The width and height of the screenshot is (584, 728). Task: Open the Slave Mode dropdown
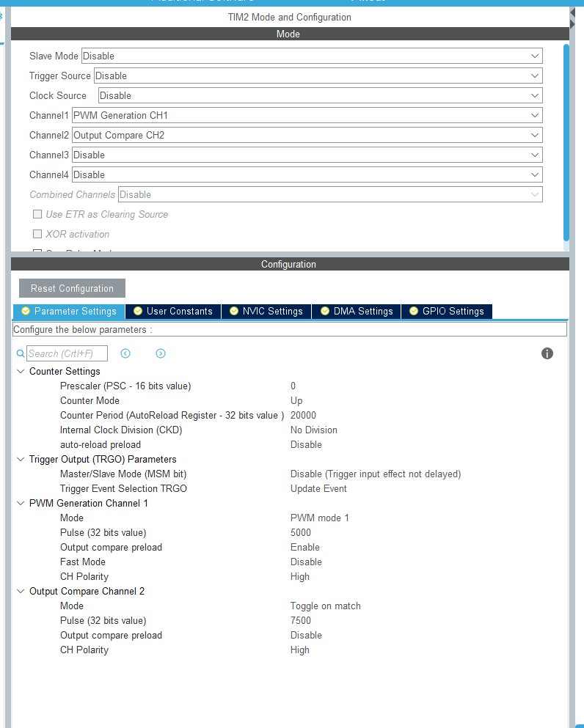(312, 56)
